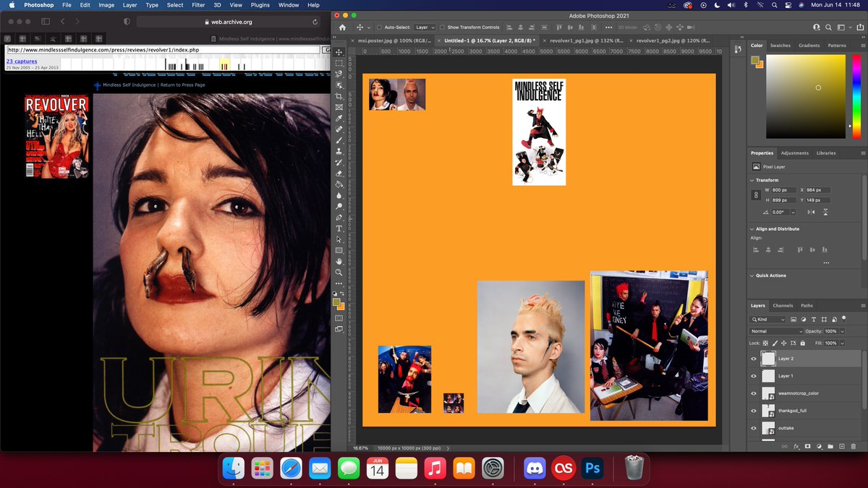Select the Brush tool
Image resolution: width=868 pixels, height=488 pixels.
339,140
